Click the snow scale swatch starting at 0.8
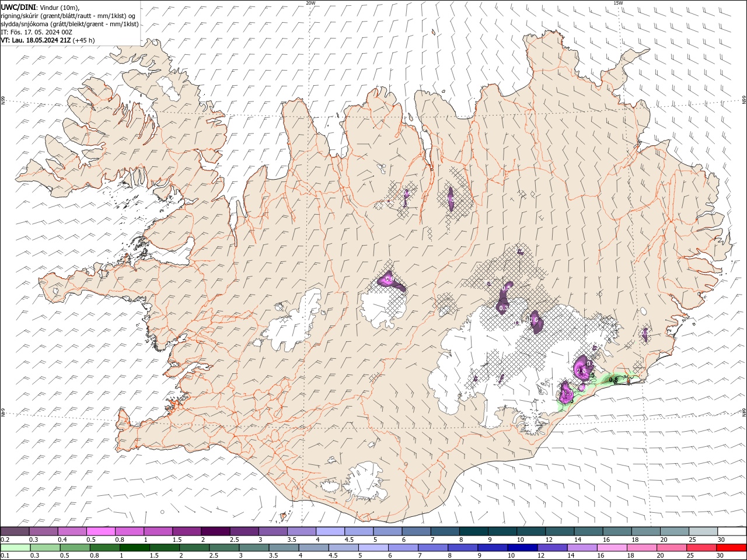 [x=130, y=531]
